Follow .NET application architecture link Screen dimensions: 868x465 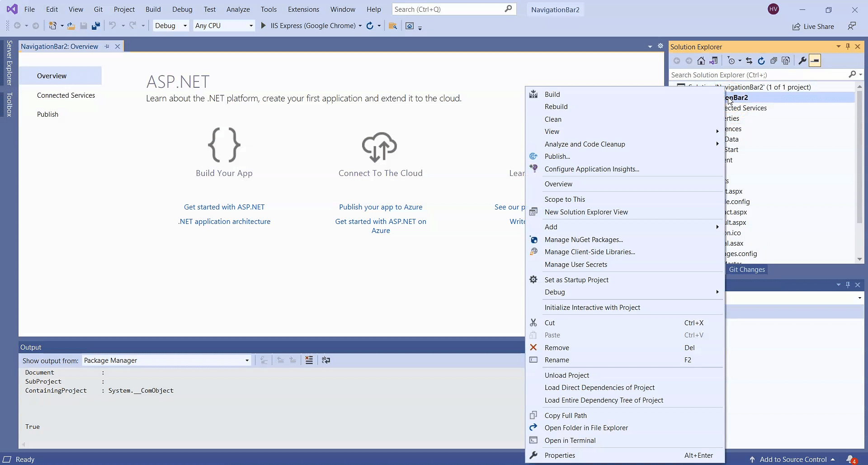[224, 222]
